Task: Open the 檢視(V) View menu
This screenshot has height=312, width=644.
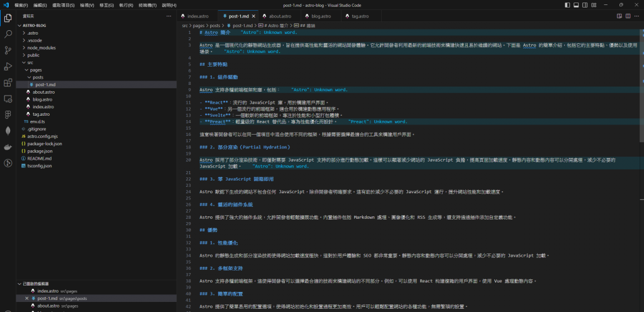Action: tap(87, 5)
